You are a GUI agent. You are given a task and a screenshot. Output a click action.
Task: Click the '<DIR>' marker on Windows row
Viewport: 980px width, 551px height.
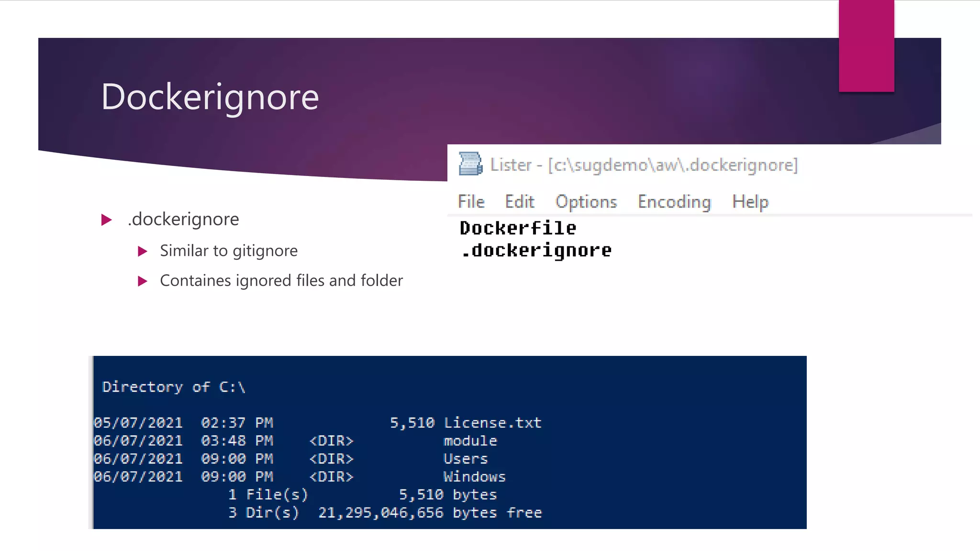pos(331,477)
